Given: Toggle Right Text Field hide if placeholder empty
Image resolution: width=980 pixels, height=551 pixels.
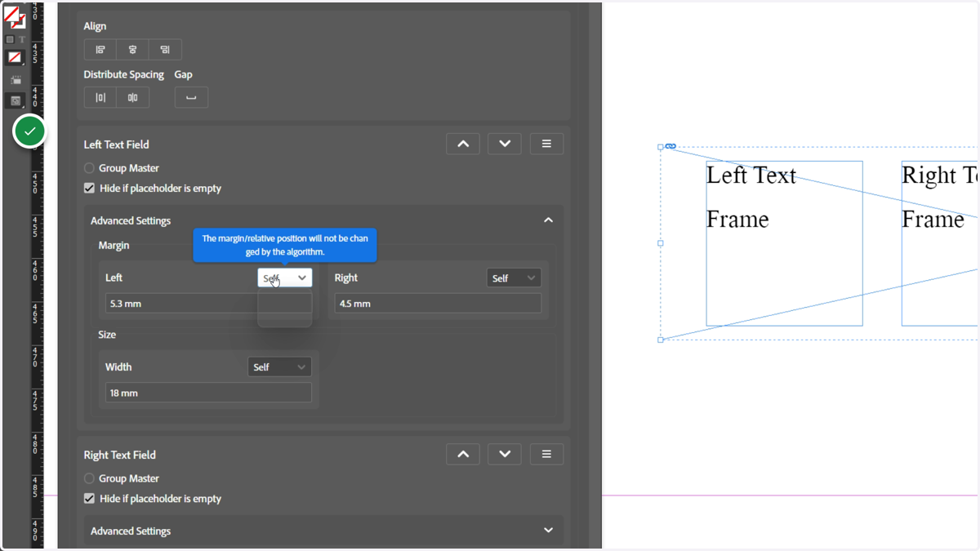Looking at the screenshot, I should click(x=89, y=498).
